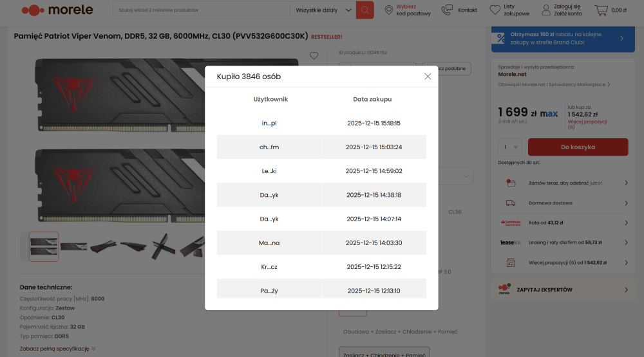This screenshot has width=644, height=357.
Task: Click user in...pl row
Action: pyautogui.click(x=269, y=123)
